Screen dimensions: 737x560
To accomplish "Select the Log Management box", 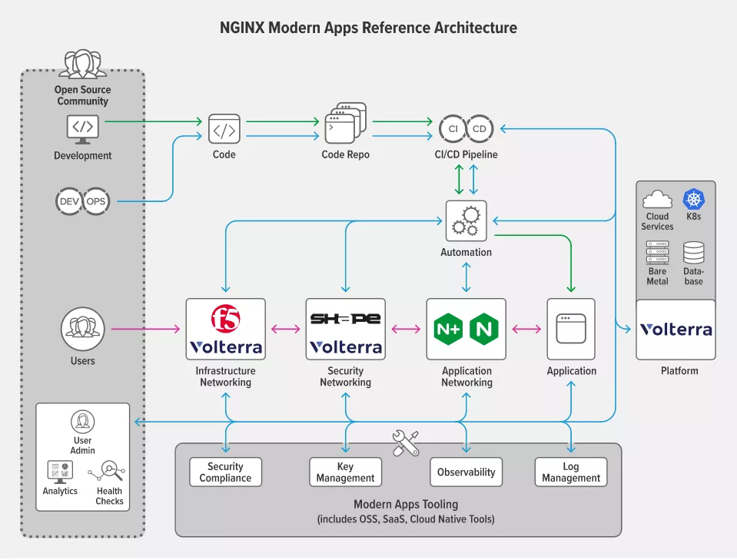I will (571, 472).
